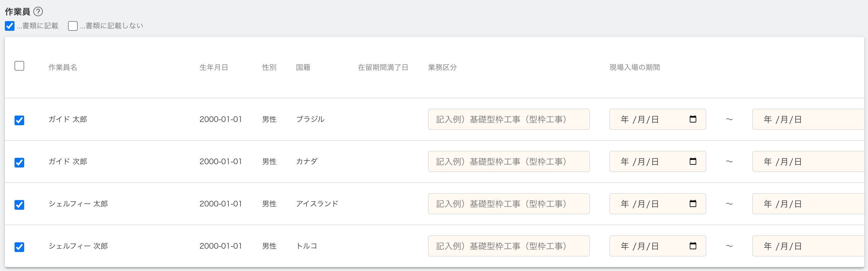Open calendar picker in ガイド 太郎 row
The image size is (868, 271).
pyautogui.click(x=693, y=119)
